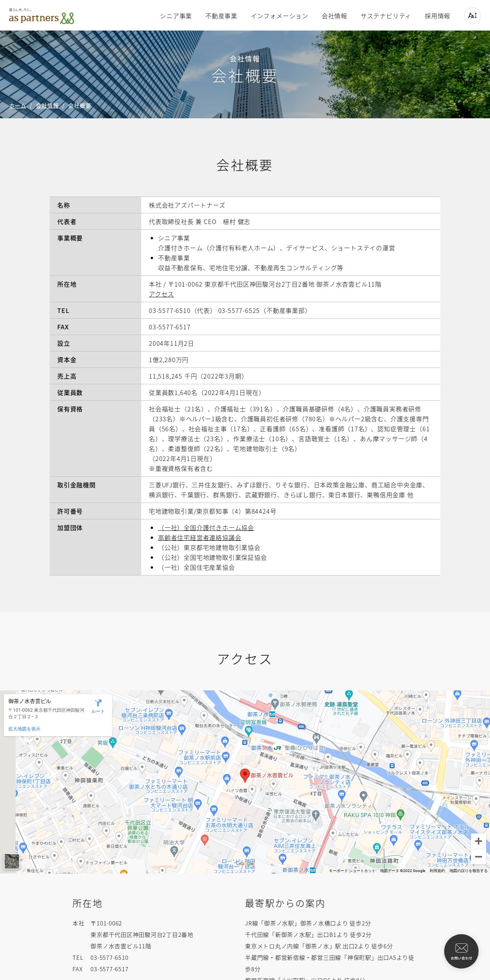Open the シニア事業 menu
The height and width of the screenshot is (980, 490).
[176, 16]
